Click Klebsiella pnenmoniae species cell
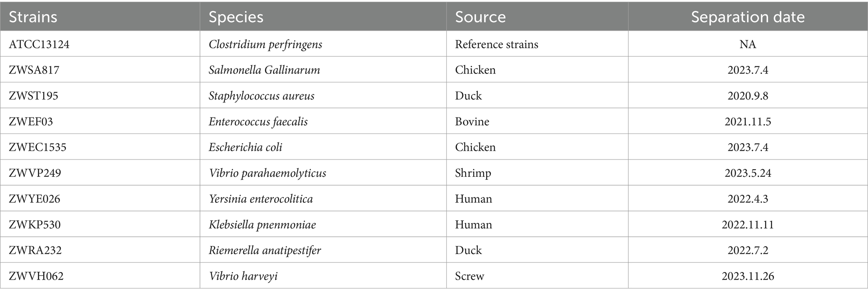Screen dimensions: 868x296 click(323, 224)
